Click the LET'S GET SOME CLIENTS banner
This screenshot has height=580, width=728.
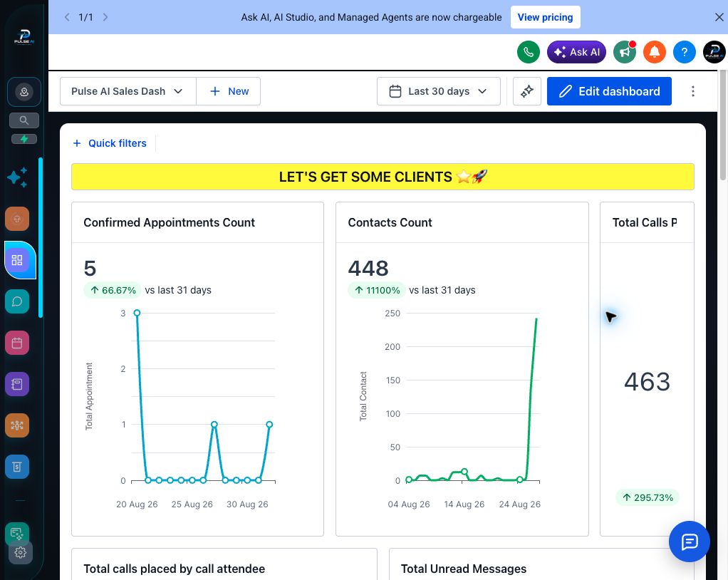click(x=383, y=177)
